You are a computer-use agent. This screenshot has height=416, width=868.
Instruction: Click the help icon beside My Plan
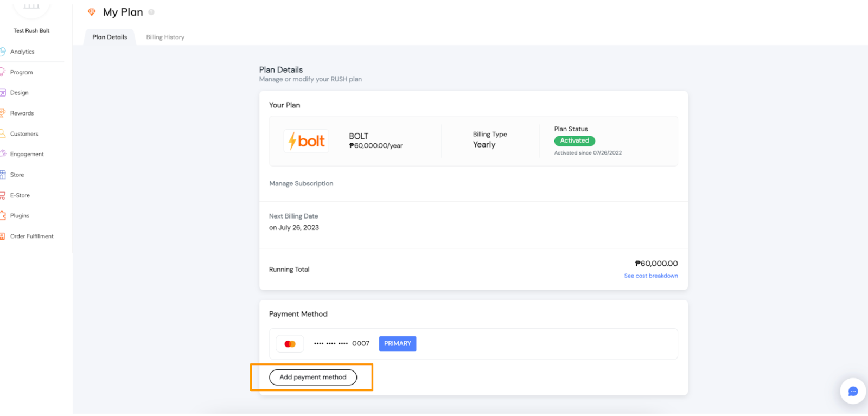(x=151, y=12)
